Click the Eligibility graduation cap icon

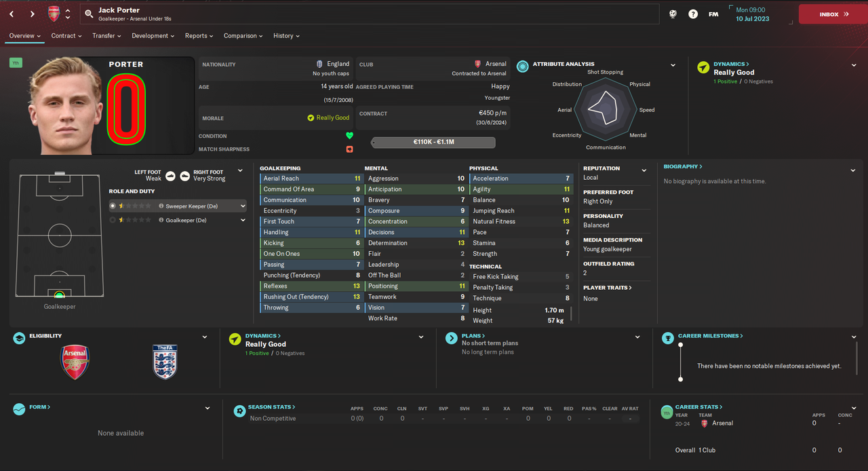pos(19,338)
